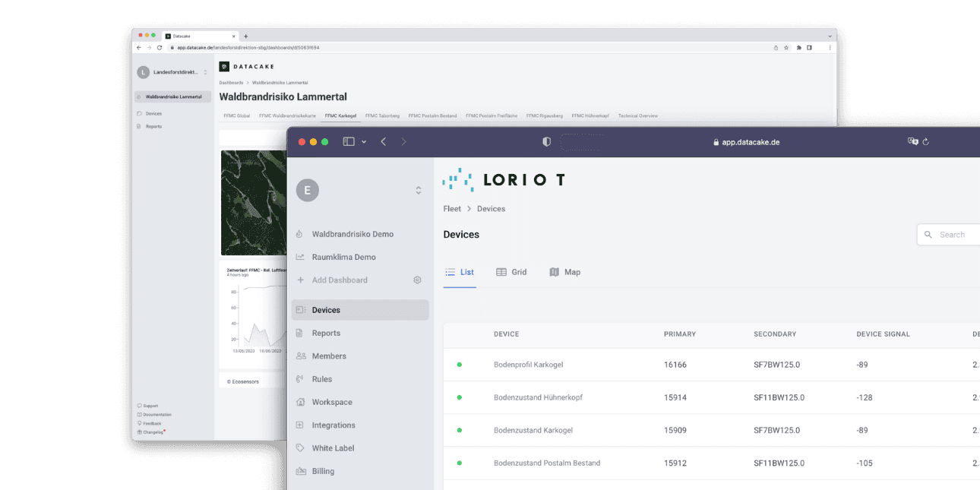Open Devices in back window sidebar

[x=153, y=113]
